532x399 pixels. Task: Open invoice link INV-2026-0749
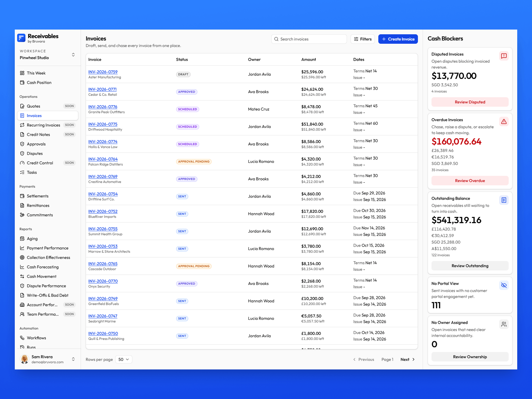(x=103, y=299)
